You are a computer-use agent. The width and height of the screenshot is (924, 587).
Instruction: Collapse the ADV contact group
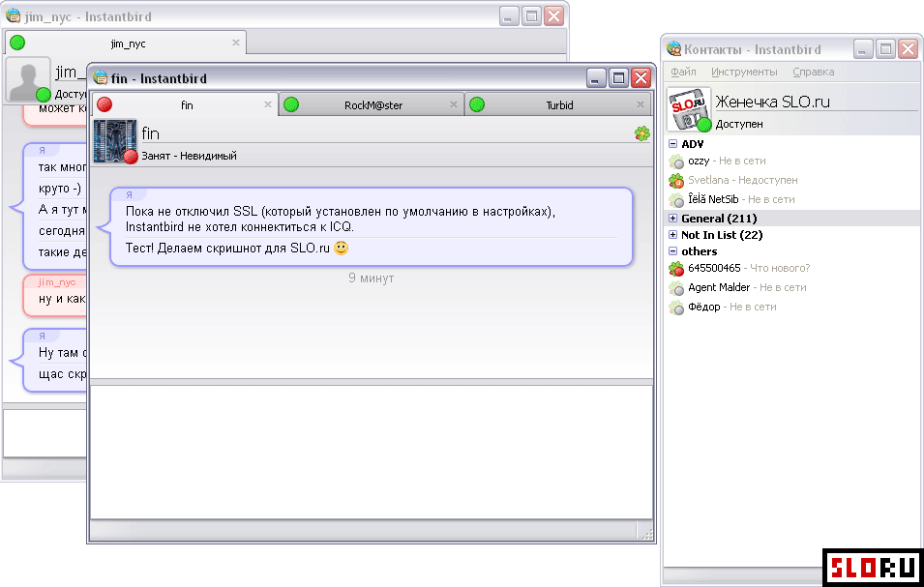pos(673,144)
